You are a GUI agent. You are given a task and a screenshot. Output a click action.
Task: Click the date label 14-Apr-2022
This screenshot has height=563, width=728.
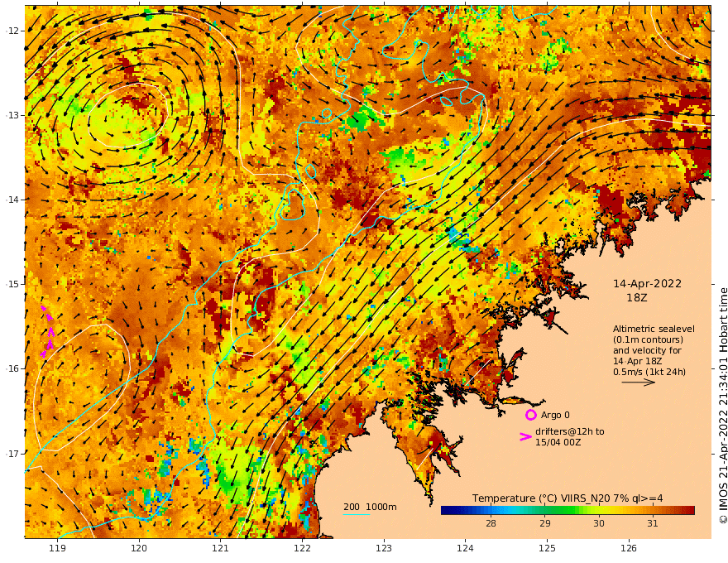point(647,284)
